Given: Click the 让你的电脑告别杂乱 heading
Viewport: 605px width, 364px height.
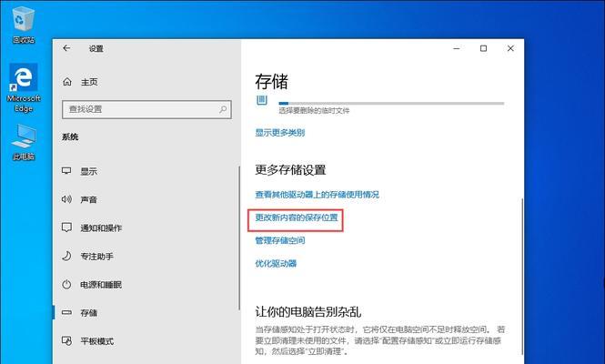Looking at the screenshot, I should point(308,311).
